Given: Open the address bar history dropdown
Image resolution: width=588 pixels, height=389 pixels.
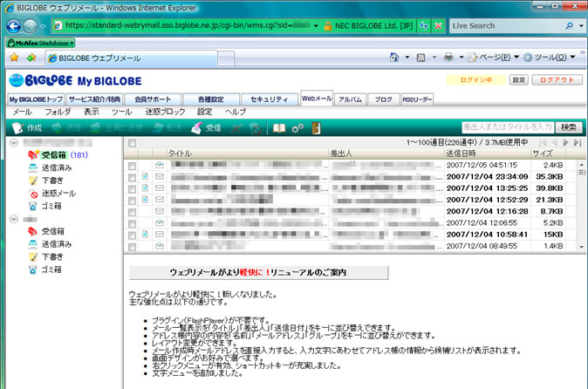Looking at the screenshot, I should 316,26.
